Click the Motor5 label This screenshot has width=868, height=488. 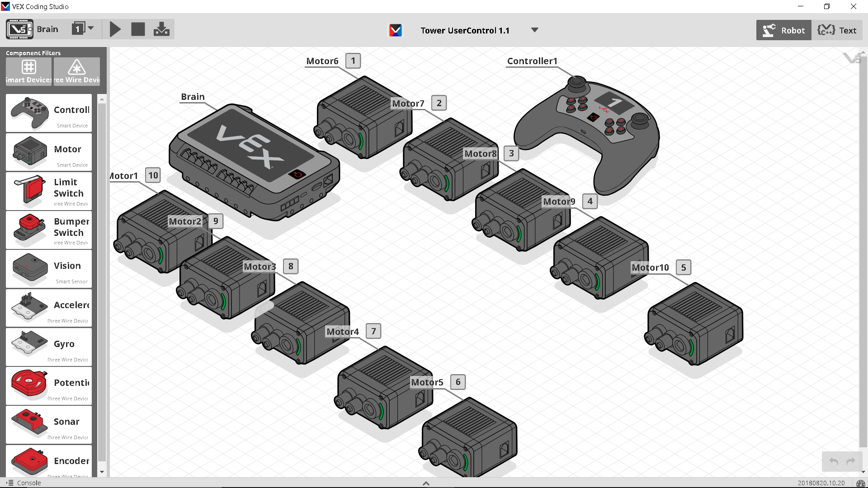pos(427,382)
